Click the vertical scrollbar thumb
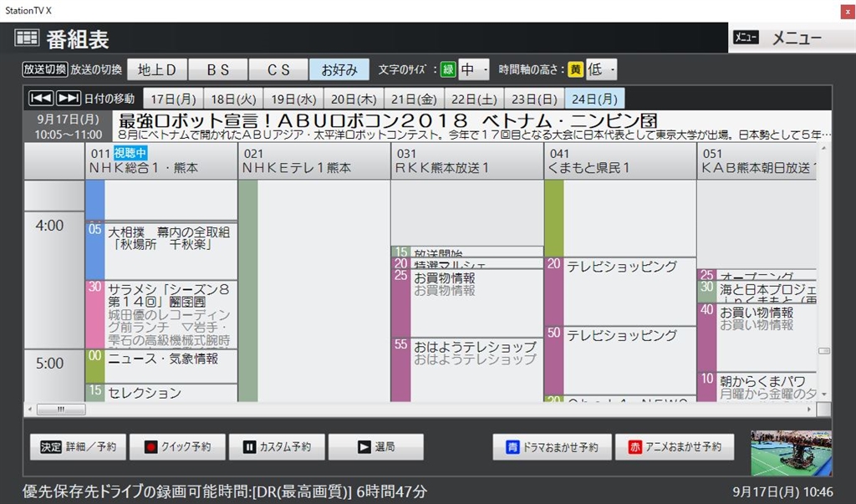 [823, 350]
